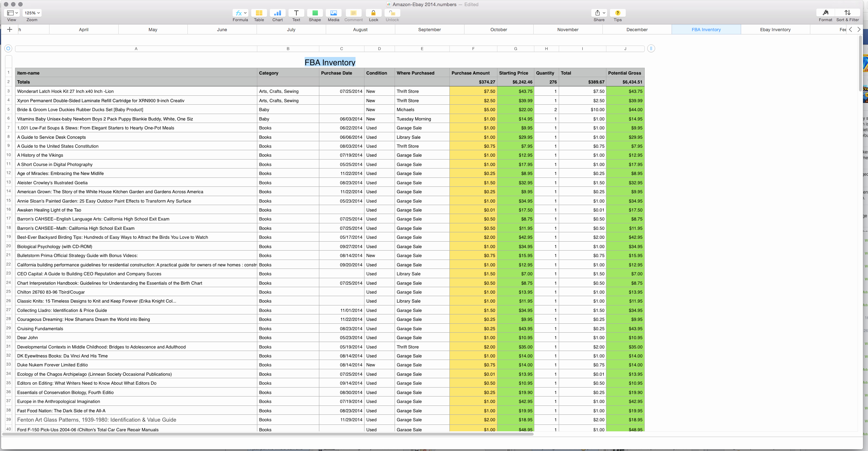Toggle the Lock function in toolbar

pos(374,12)
